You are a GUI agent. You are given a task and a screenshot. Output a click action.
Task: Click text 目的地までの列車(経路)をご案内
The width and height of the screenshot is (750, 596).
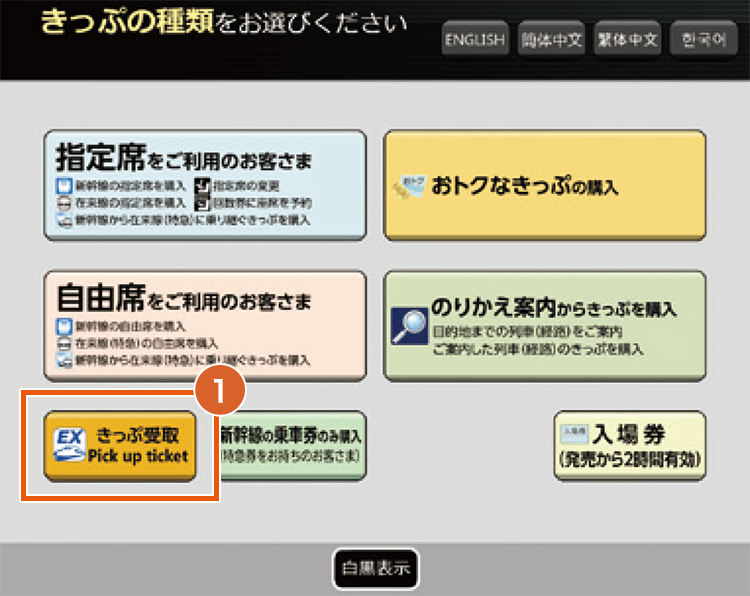coord(527,331)
